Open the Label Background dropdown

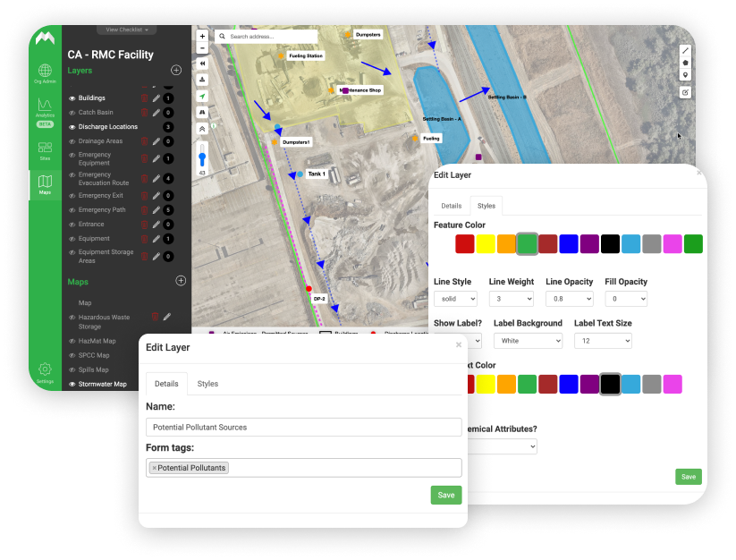point(528,341)
